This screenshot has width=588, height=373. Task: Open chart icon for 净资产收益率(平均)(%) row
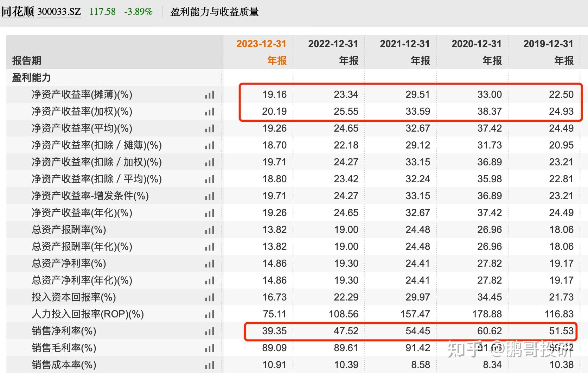pyautogui.click(x=210, y=128)
